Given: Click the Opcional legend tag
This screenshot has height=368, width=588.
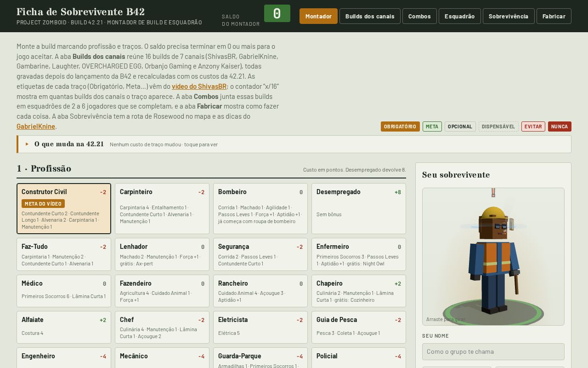Looking at the screenshot, I should pos(460,126).
